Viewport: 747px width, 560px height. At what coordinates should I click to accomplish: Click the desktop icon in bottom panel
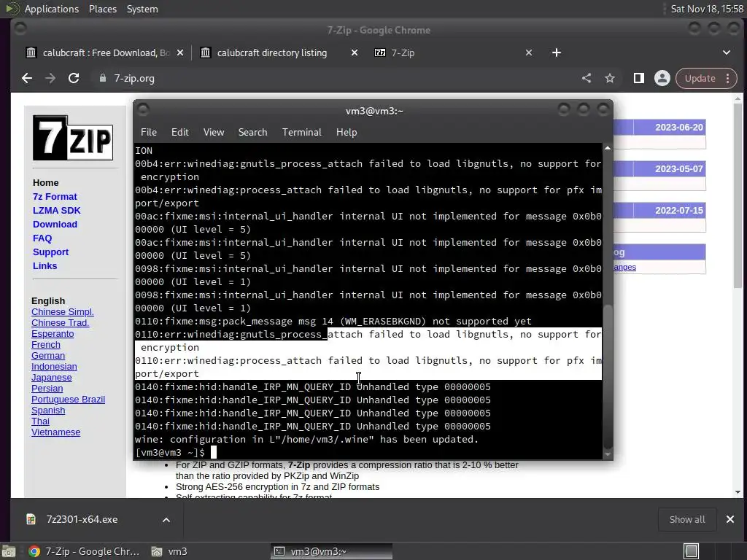coord(9,551)
